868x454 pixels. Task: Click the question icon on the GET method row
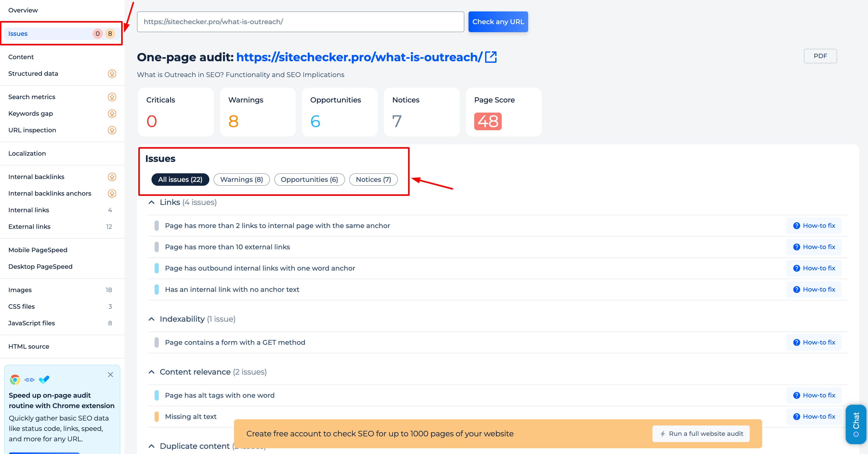tap(797, 342)
